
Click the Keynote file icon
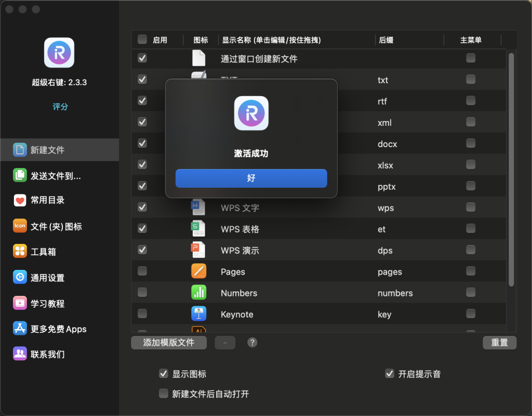pos(198,314)
